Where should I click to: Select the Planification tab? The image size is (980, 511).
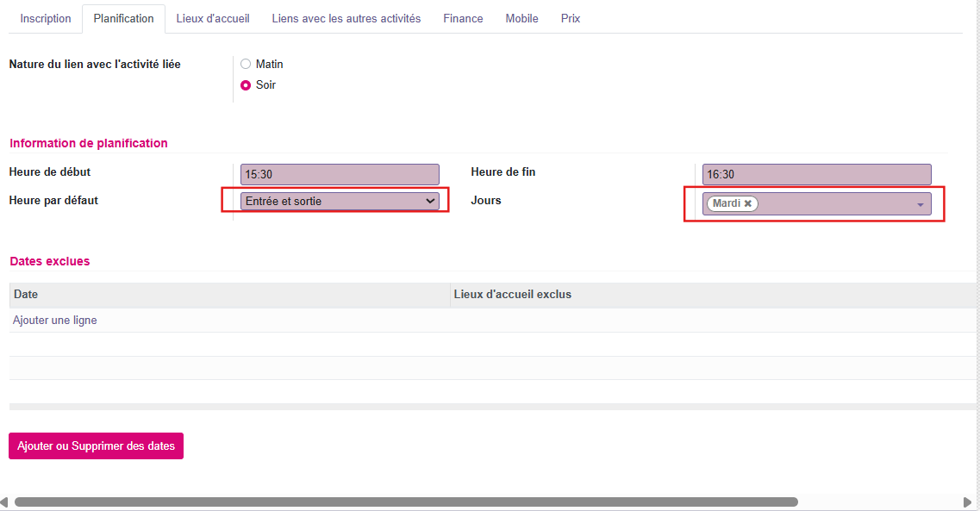(x=123, y=19)
